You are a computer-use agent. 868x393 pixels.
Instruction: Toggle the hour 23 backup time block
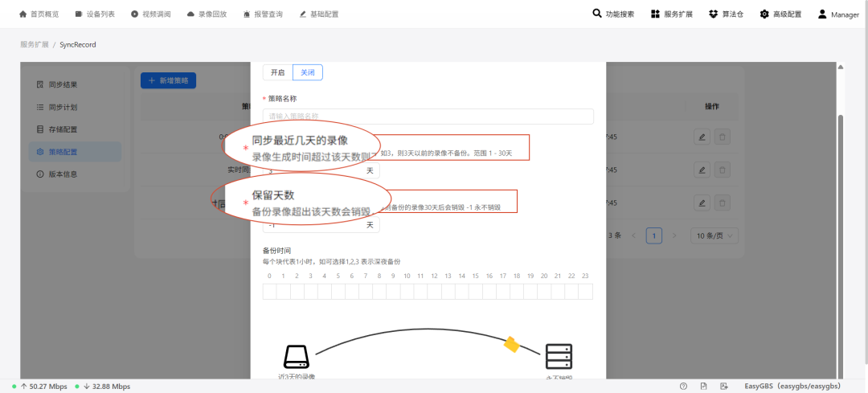click(586, 292)
